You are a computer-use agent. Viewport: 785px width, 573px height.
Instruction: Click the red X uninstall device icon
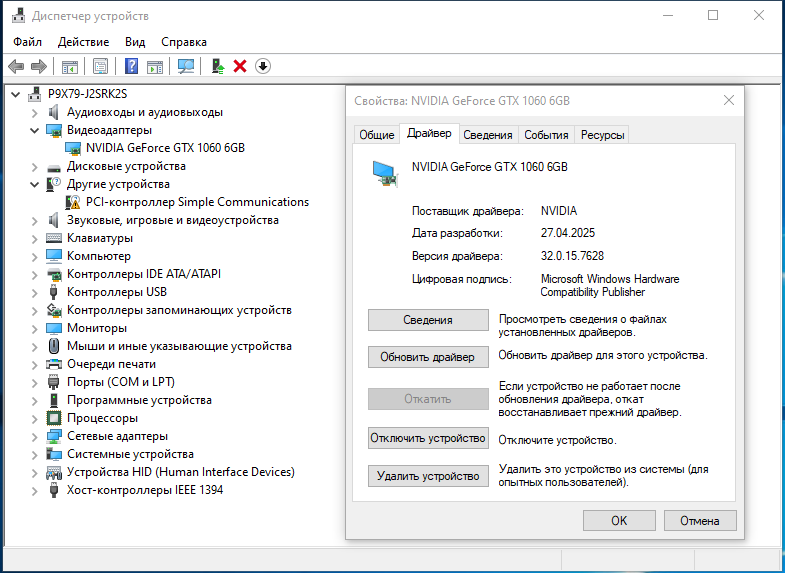pyautogui.click(x=240, y=66)
